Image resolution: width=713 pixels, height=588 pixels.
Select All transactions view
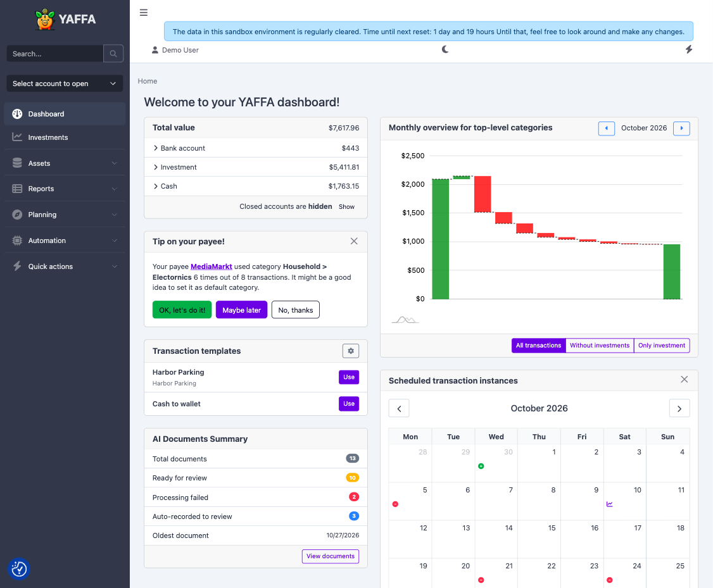[538, 346]
